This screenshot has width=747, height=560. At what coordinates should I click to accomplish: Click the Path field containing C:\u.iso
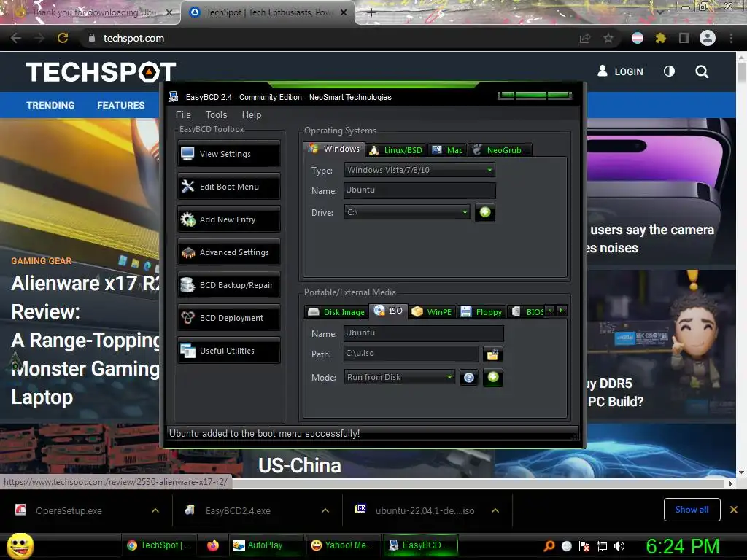pos(411,354)
